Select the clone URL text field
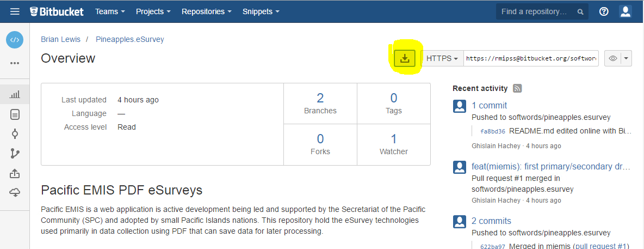 (x=531, y=58)
